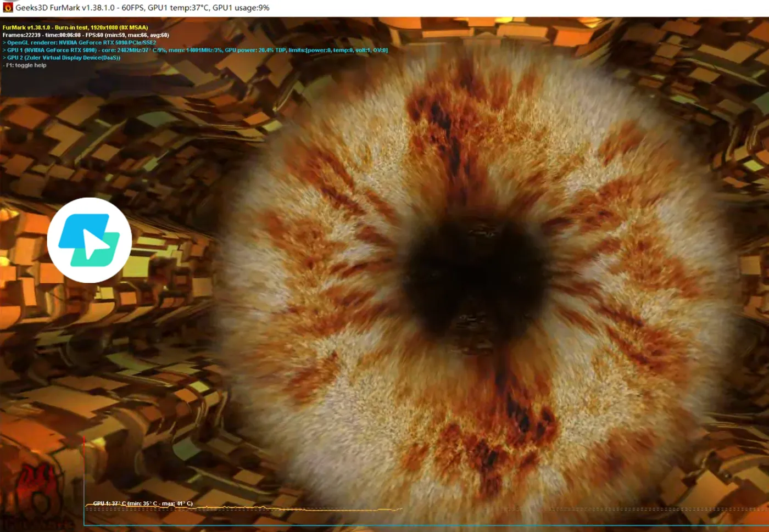This screenshot has width=769, height=532.
Task: Click the OpenGL renderer GeForce RTX 5090 line
Action: point(80,42)
